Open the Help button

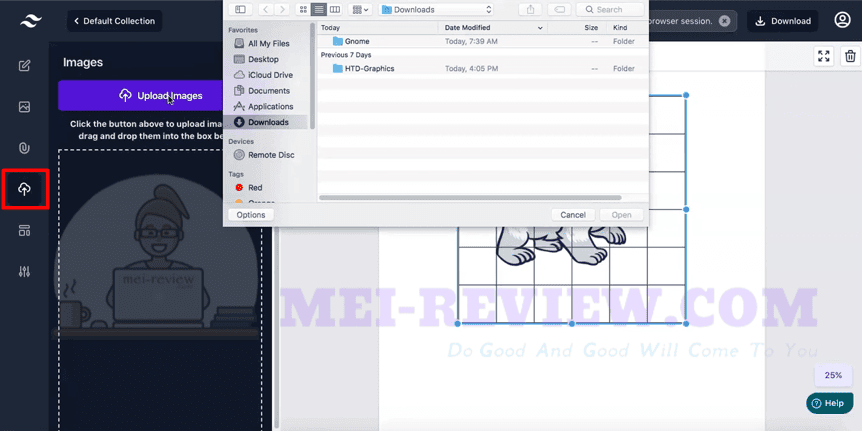click(828, 403)
